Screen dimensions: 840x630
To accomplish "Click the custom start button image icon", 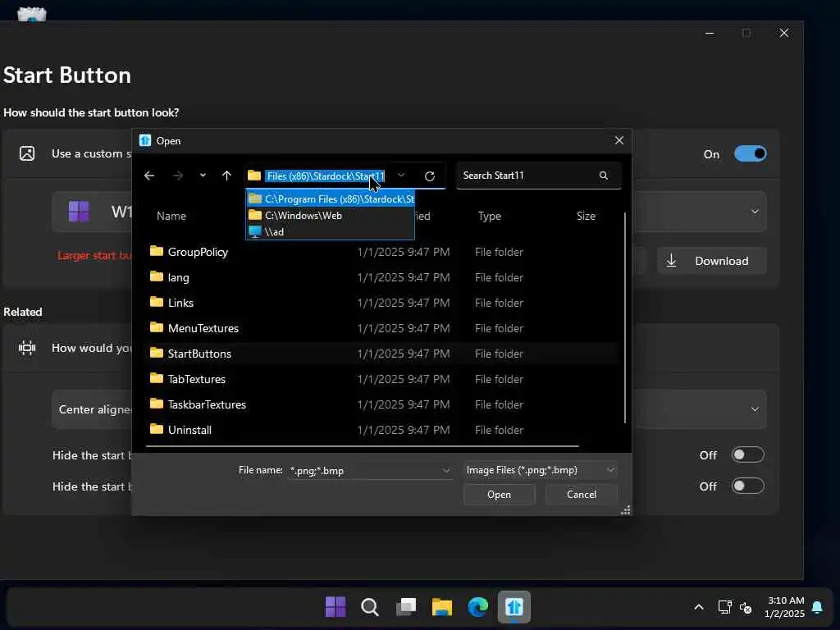I will click(x=27, y=153).
